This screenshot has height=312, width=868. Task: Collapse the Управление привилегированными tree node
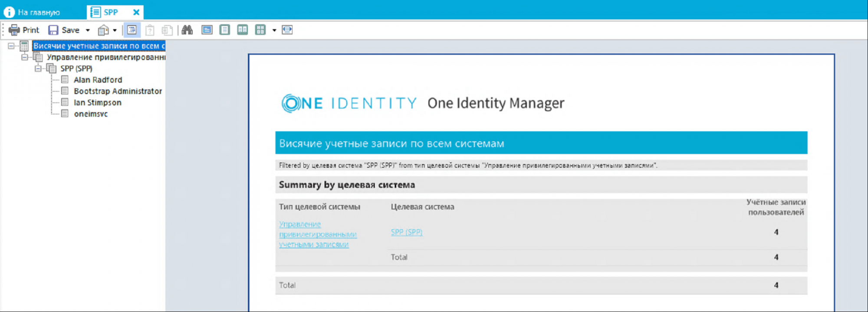25,57
